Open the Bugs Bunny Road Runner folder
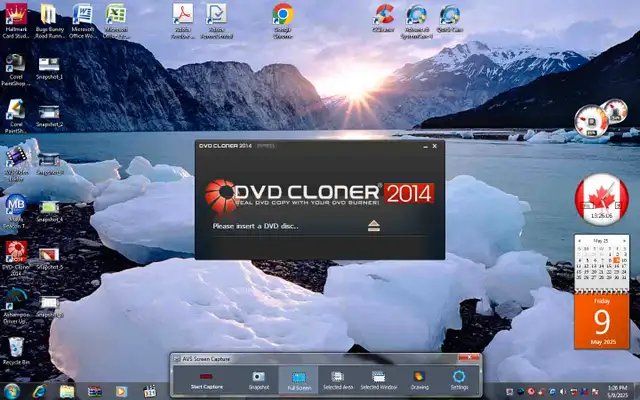Screen dimensions: 640x400 (x=49, y=21)
